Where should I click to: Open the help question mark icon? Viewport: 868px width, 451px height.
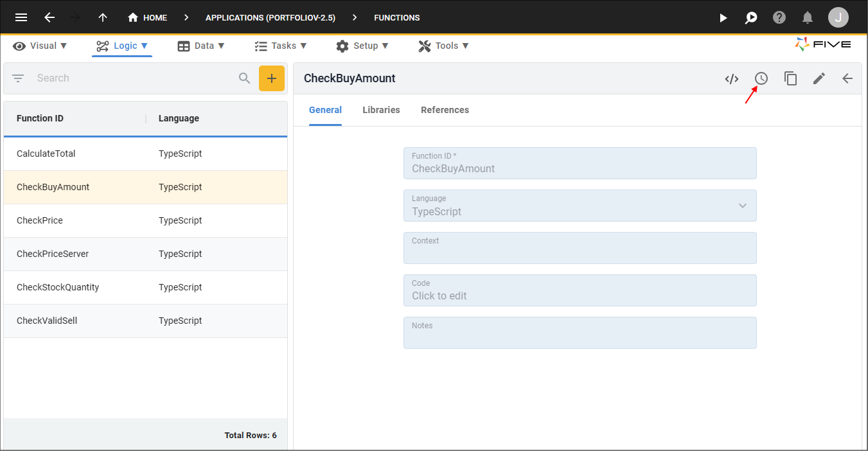click(779, 17)
